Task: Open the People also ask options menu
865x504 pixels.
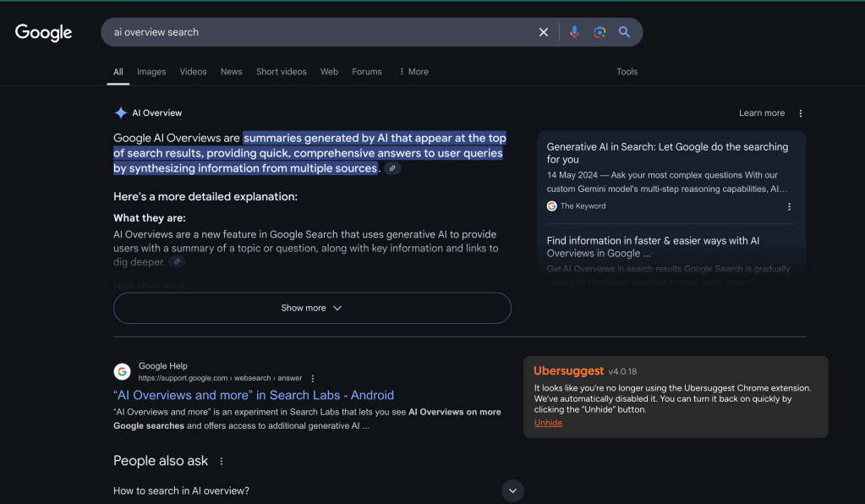Action: 222,462
